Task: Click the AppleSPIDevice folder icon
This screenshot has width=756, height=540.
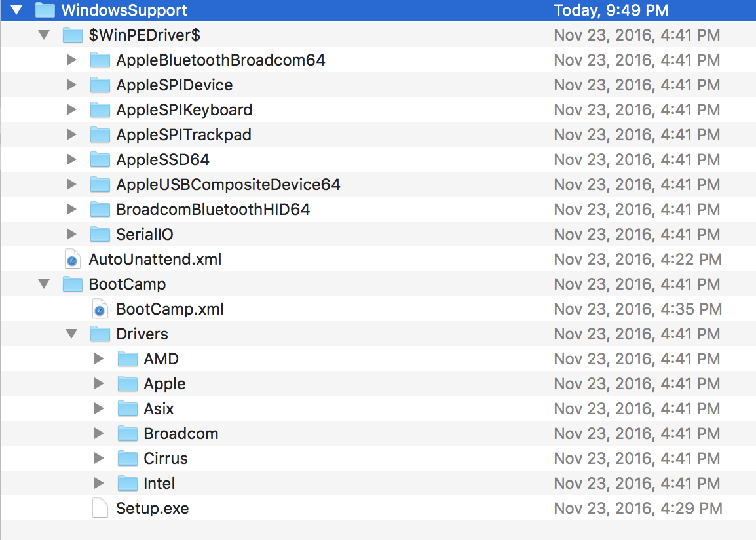Action: (x=100, y=85)
